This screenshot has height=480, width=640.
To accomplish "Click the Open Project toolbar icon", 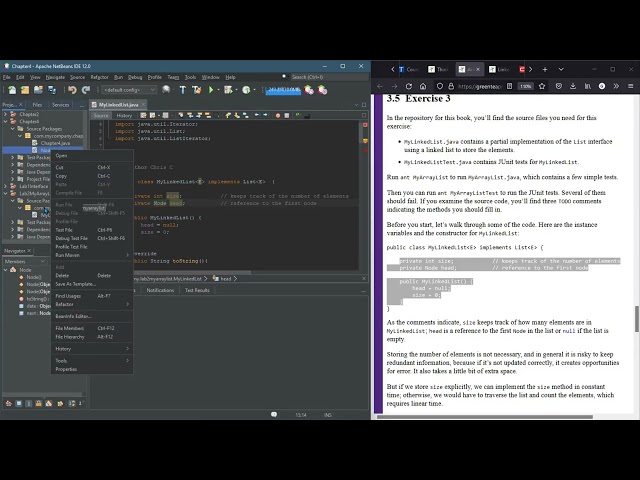I will [38, 90].
